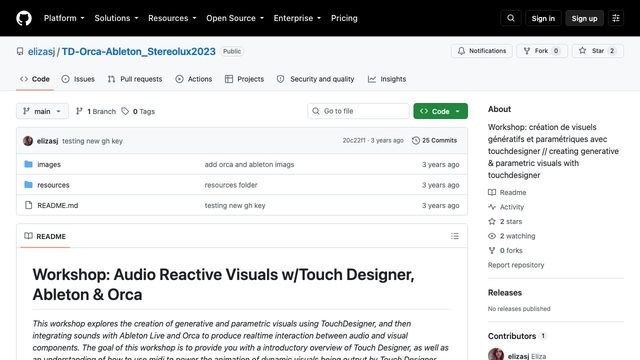Click the Report repository link

(x=516, y=265)
